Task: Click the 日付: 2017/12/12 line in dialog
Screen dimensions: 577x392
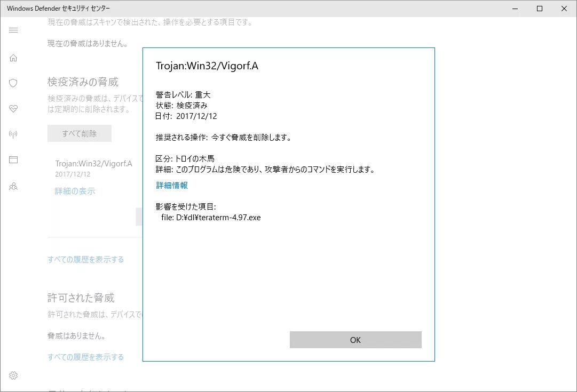Action: click(x=186, y=116)
